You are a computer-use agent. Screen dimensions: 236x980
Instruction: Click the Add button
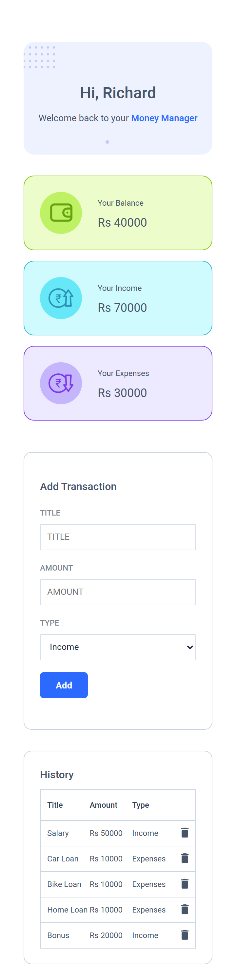(x=64, y=685)
